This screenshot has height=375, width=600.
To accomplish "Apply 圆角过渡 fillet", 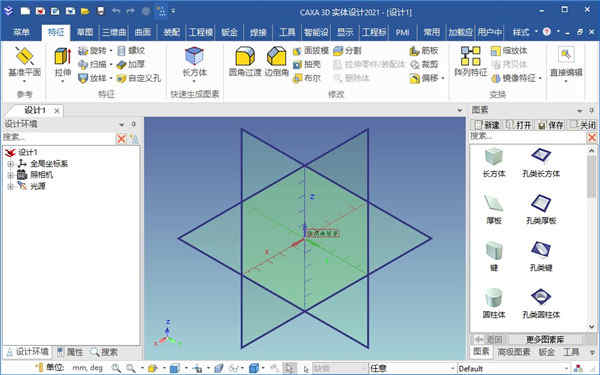I will [245, 62].
